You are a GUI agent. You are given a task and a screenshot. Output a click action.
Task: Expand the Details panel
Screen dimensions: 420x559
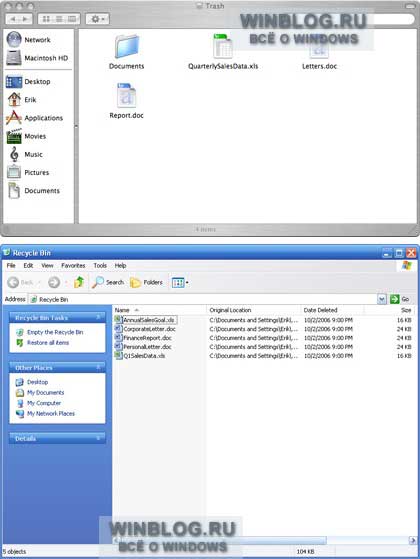pos(98,438)
